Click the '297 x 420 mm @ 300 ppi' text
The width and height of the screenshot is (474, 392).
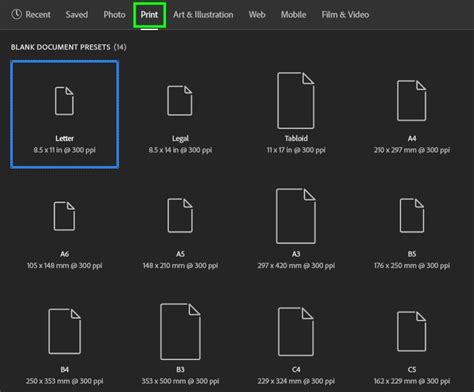(296, 266)
